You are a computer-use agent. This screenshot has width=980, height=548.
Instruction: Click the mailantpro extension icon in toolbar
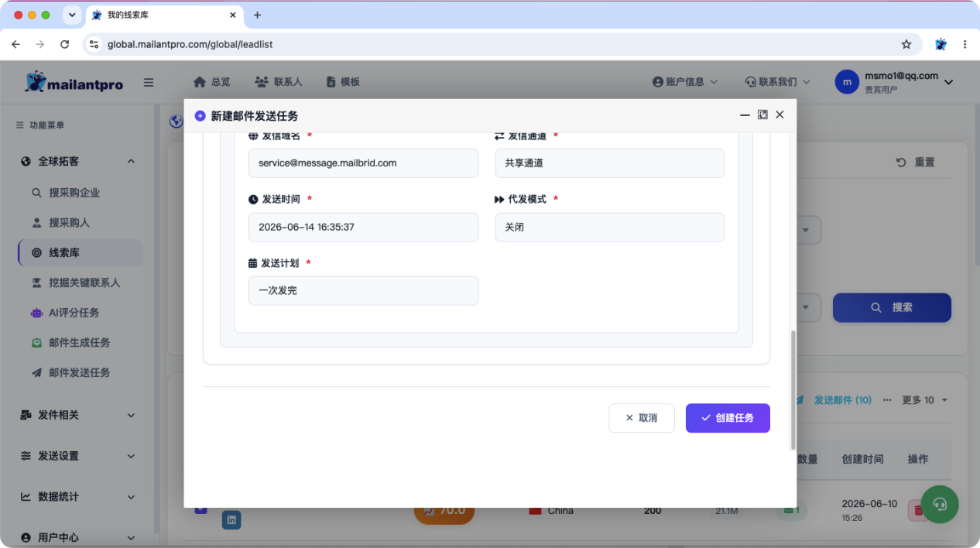pos(941,44)
